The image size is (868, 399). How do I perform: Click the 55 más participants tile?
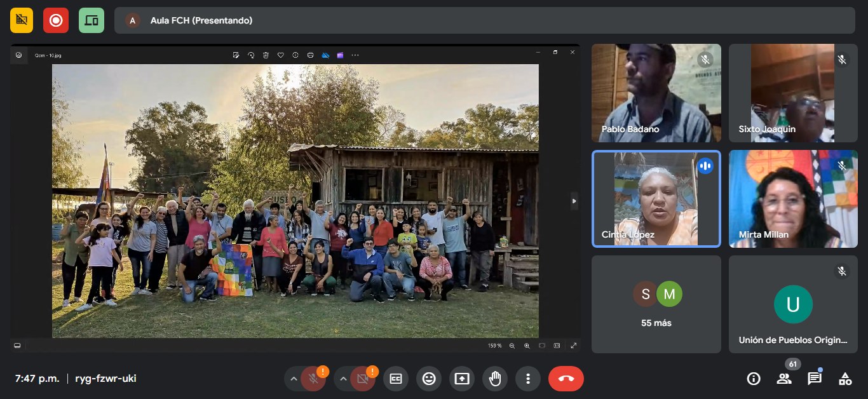pos(656,304)
